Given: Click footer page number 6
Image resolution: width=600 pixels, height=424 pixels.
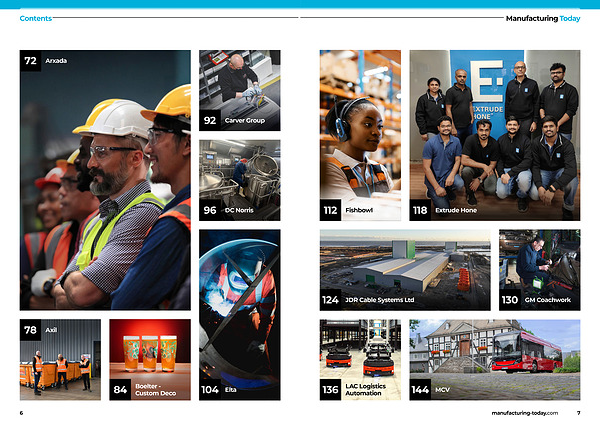Looking at the screenshot, I should 21,413.
